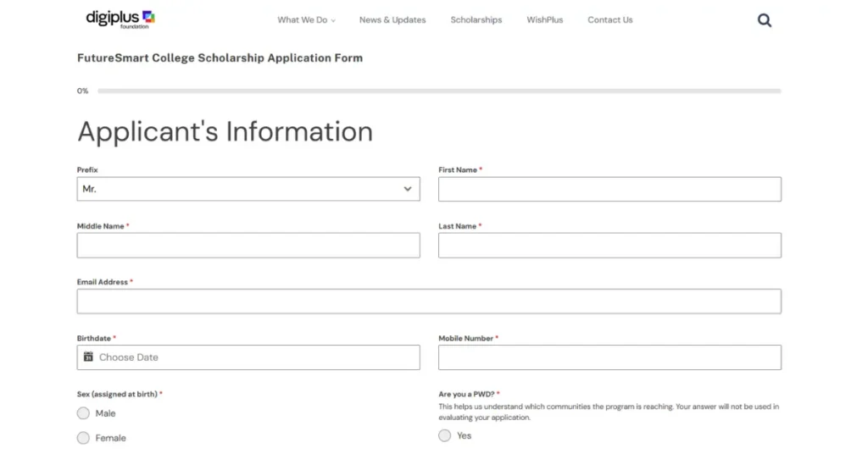Focus the Last Name input field
The image size is (868, 454).
point(610,245)
